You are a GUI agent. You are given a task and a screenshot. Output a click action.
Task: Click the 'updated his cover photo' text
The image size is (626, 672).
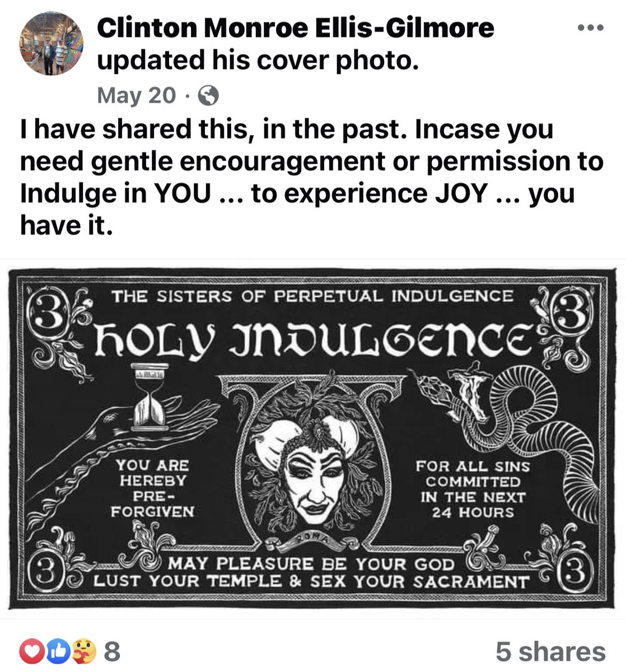point(258,60)
